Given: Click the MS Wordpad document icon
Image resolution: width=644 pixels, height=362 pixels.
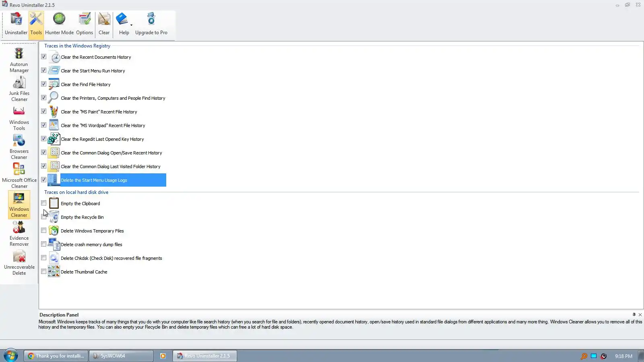Looking at the screenshot, I should click(x=54, y=125).
